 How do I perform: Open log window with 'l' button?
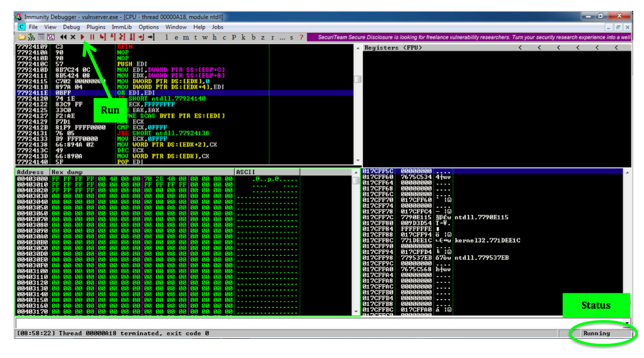(166, 37)
